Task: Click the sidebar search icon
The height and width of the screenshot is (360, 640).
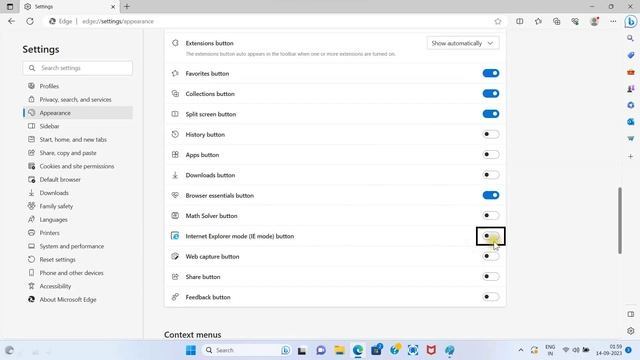Action: [x=631, y=38]
